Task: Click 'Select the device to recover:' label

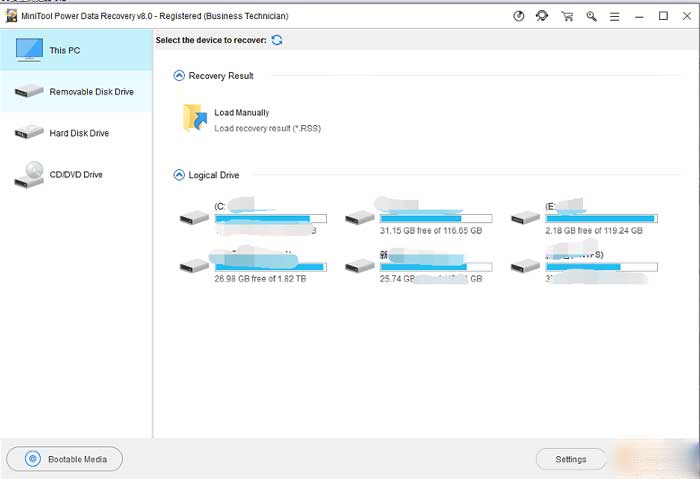Action: tap(211, 40)
